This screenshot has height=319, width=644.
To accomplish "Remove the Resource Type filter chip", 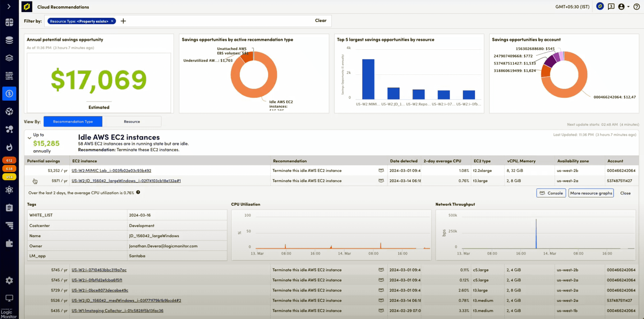I will click(x=112, y=21).
